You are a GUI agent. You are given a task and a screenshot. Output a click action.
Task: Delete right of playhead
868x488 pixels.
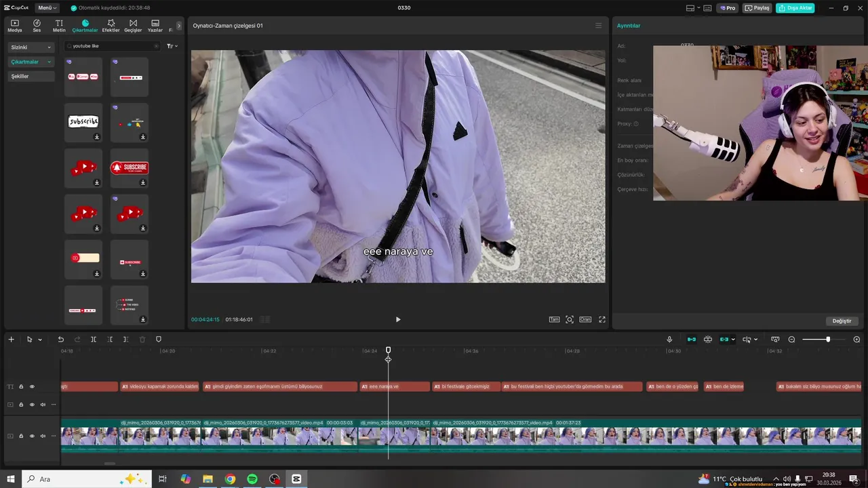126,340
